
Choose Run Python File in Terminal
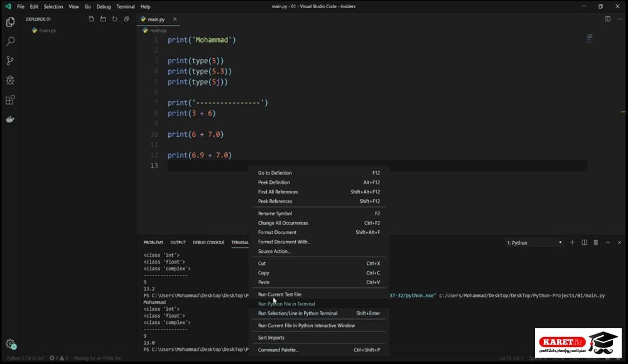click(319, 304)
